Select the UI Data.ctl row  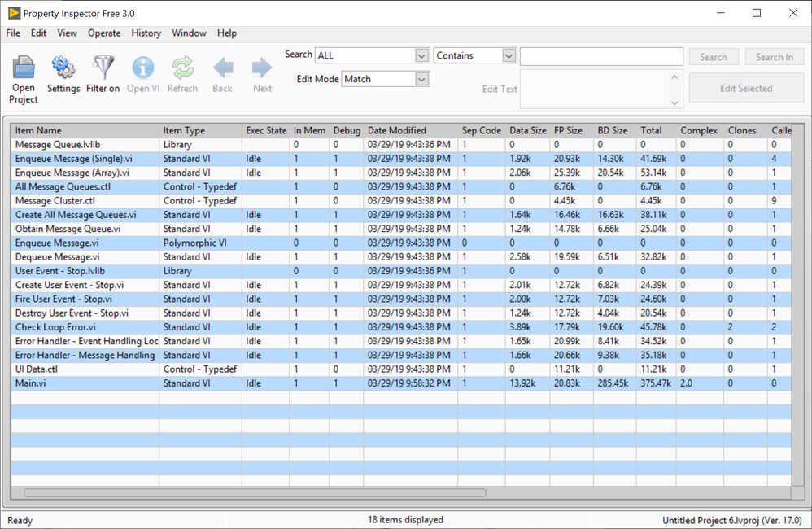tap(401, 369)
